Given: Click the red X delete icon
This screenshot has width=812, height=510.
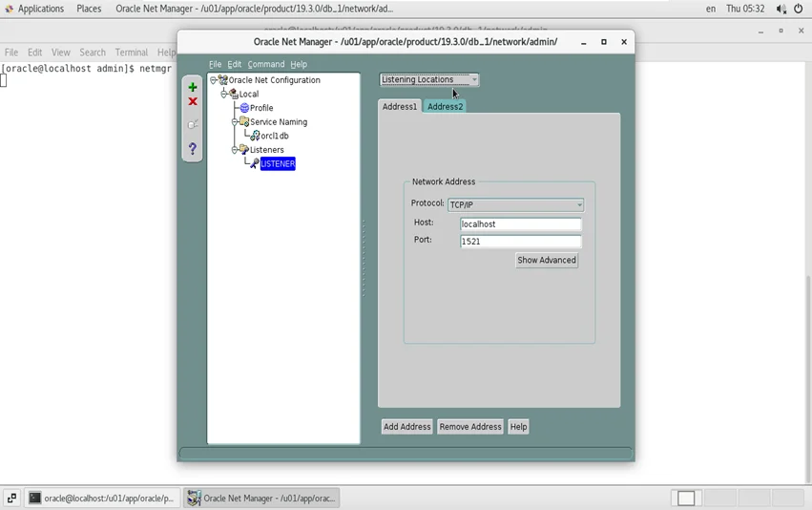Looking at the screenshot, I should (x=193, y=101).
